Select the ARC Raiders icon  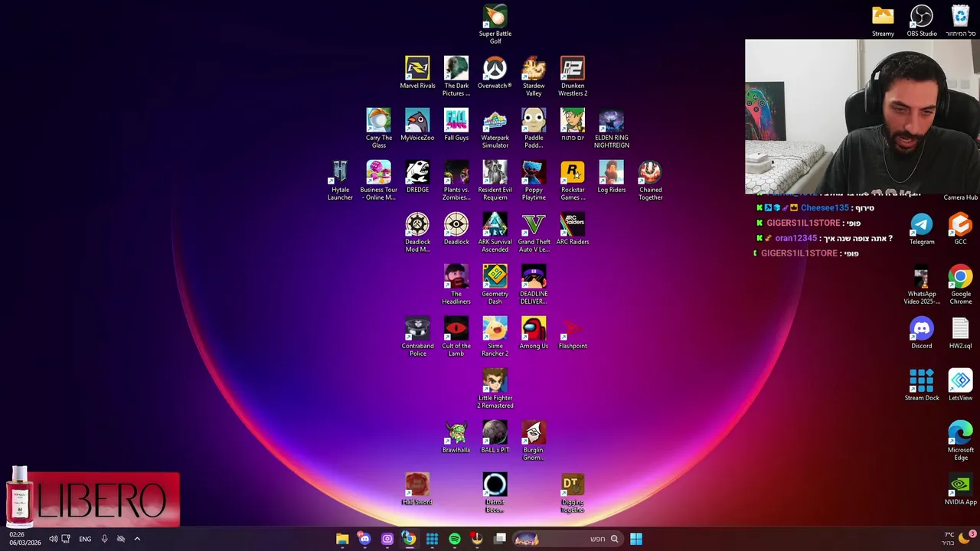click(573, 229)
